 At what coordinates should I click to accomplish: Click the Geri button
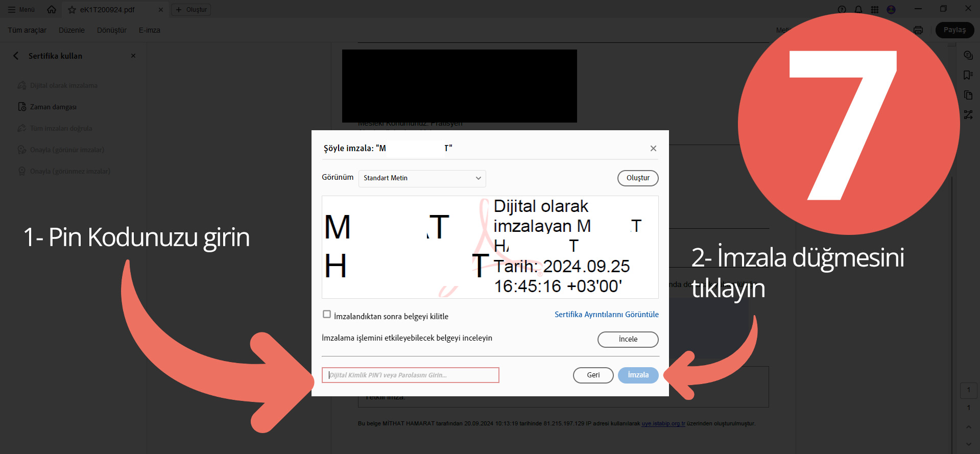pos(593,375)
